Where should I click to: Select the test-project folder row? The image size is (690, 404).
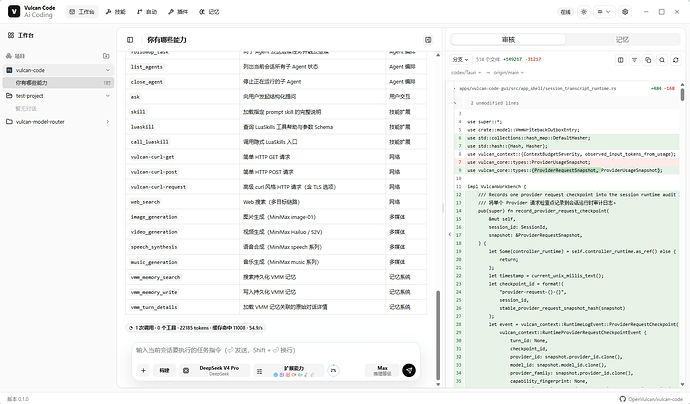click(58, 95)
